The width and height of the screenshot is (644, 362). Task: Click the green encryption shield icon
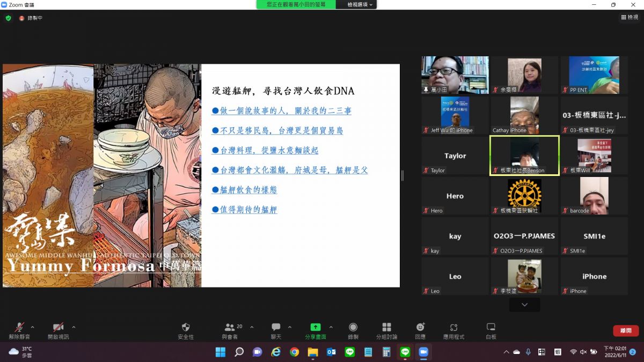pos(8,18)
